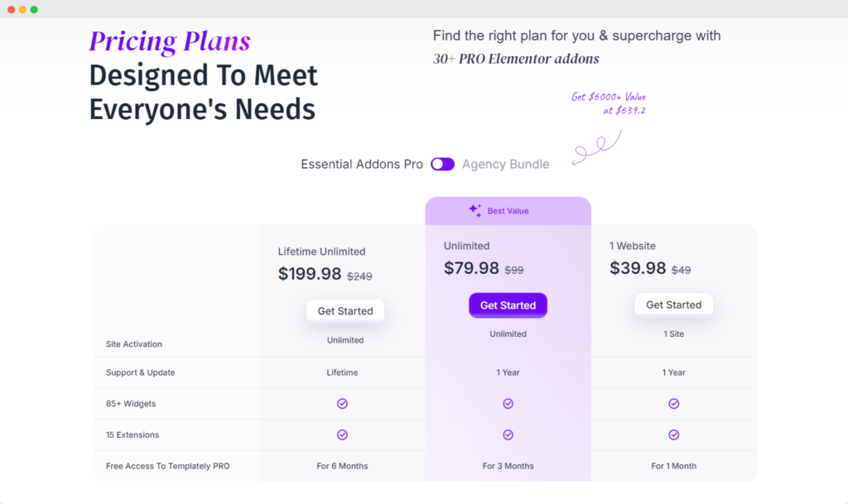Switch the plan toggle back to Essential Addons Pro
The image size is (848, 504).
(x=442, y=164)
